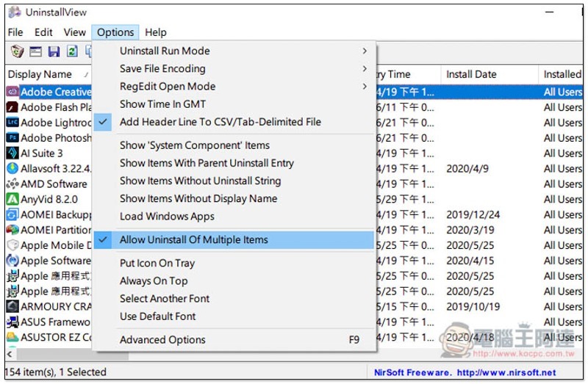Select the Adobe Lightroom entry icon
588x384 pixels.
coord(12,123)
